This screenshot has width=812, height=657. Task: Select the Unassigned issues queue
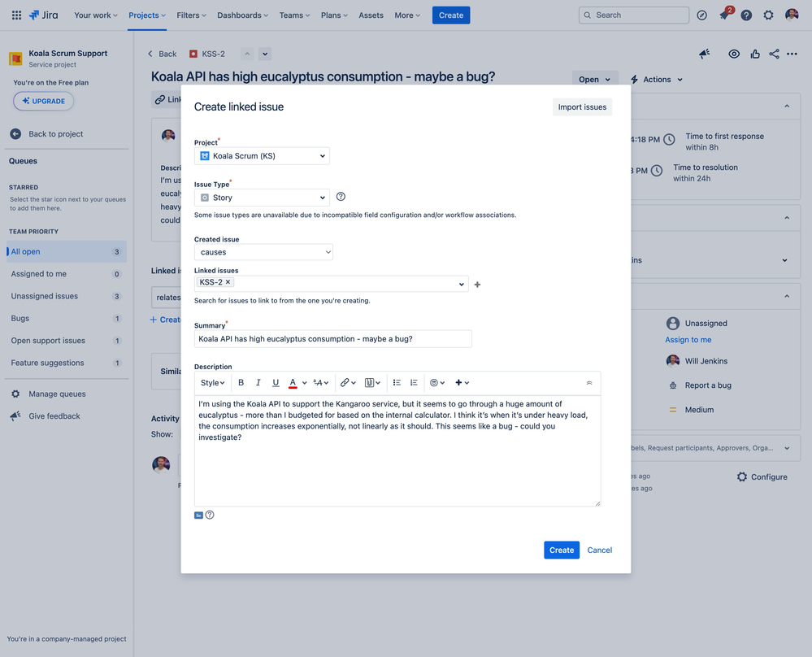pyautogui.click(x=67, y=296)
